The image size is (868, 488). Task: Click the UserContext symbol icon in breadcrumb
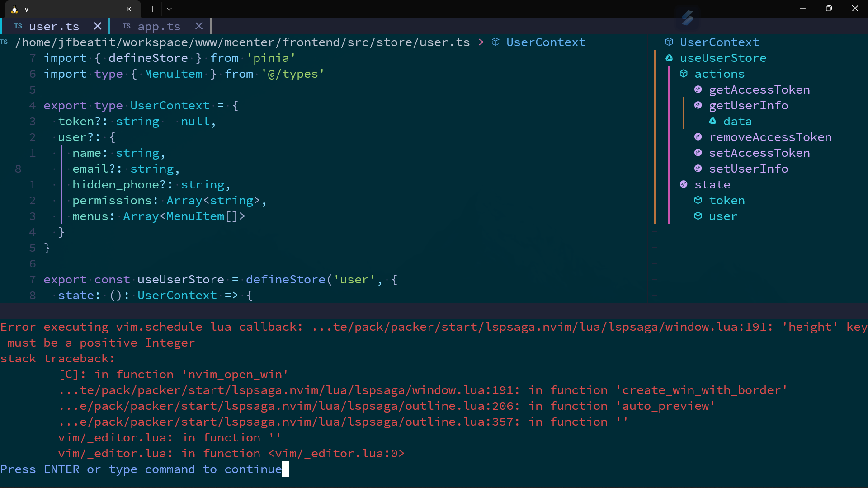coord(495,42)
